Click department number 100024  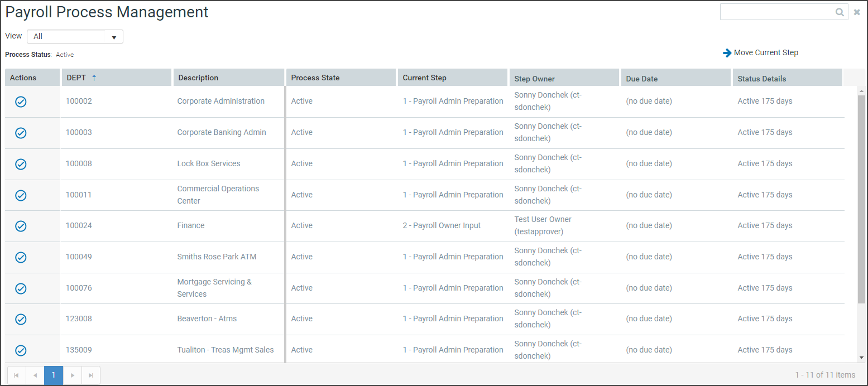pyautogui.click(x=79, y=225)
